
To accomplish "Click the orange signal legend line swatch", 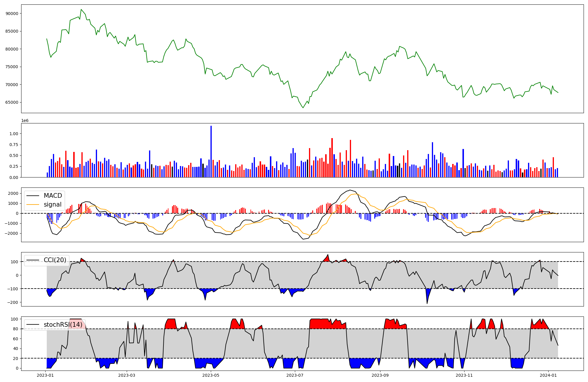I will point(33,205).
